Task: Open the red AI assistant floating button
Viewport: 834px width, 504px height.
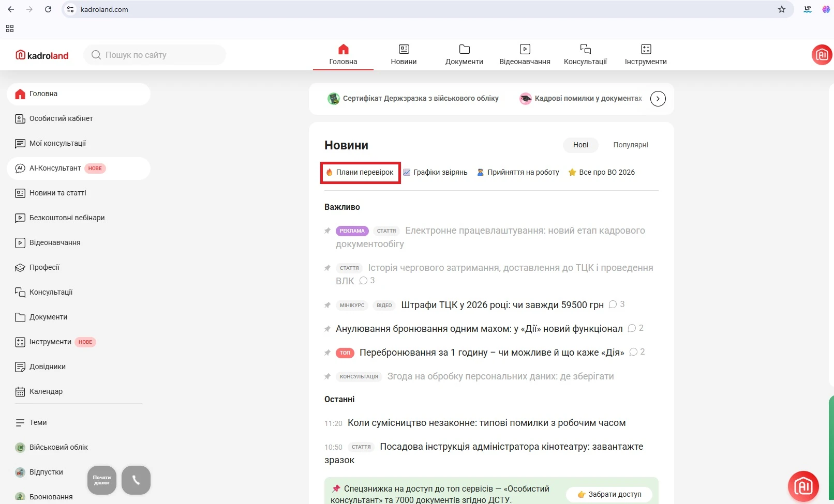Action: coord(803,486)
